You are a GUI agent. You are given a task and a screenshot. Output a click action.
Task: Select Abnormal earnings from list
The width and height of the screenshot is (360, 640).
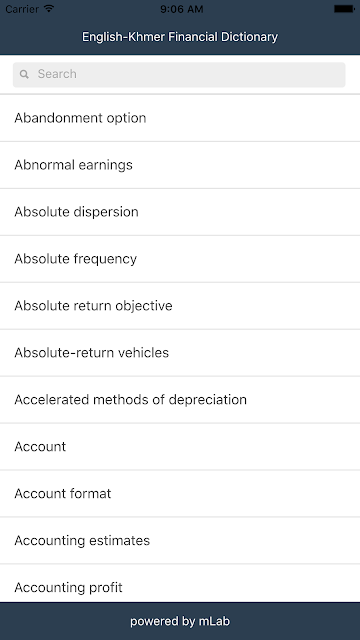[x=180, y=165]
